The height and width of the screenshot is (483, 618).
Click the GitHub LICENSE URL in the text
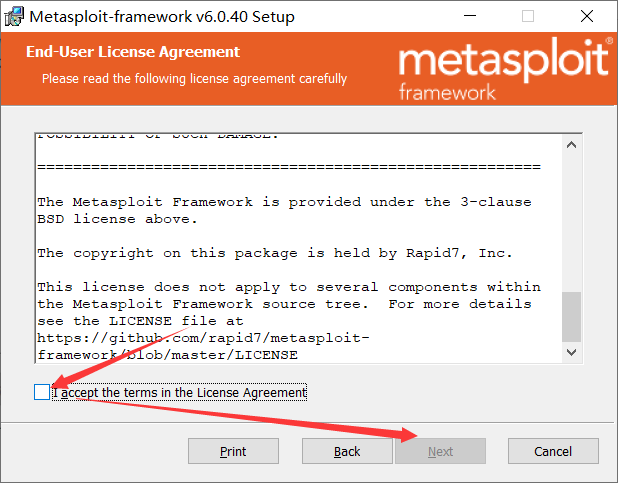point(200,346)
